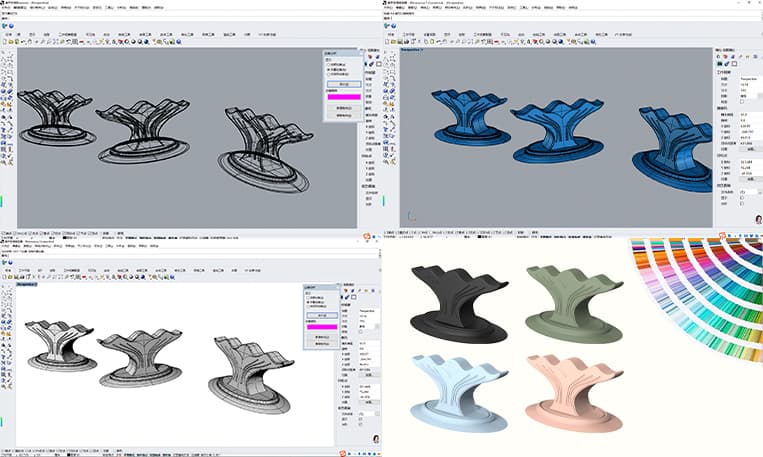Click Open file icon in top-right Rhino window

coord(393,42)
